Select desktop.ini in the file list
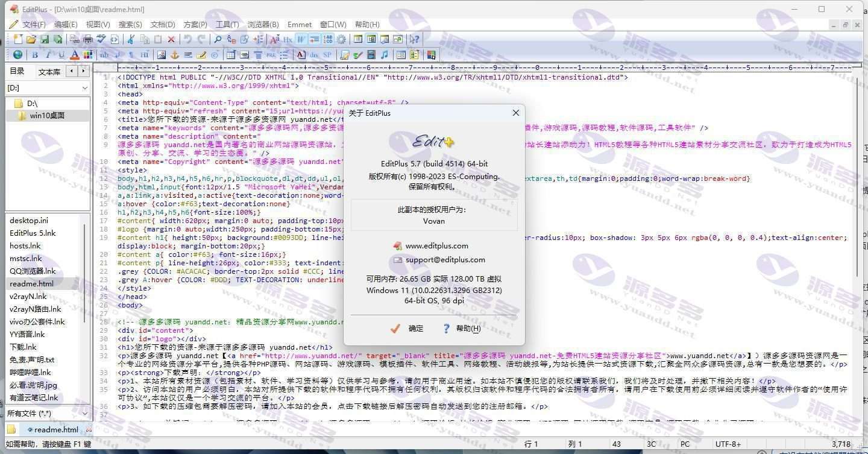Screen dimensions: 868x454 [x=29, y=221]
